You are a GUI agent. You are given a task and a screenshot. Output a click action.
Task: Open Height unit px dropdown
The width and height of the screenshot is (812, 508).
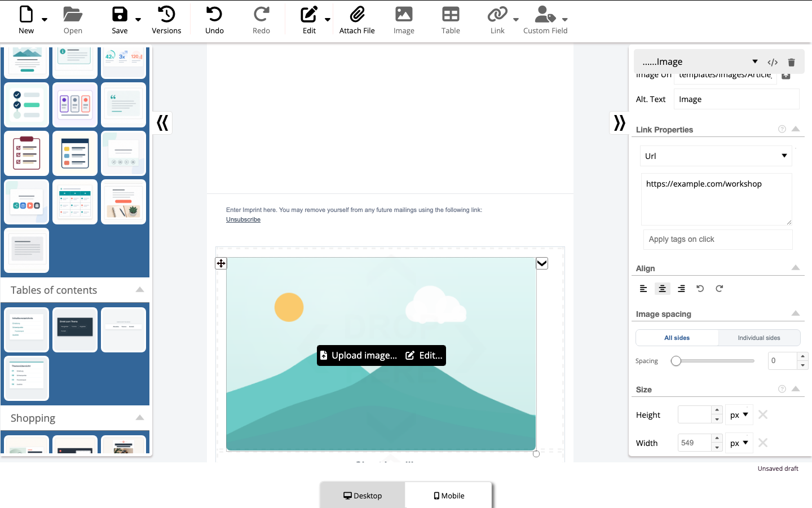coord(739,415)
